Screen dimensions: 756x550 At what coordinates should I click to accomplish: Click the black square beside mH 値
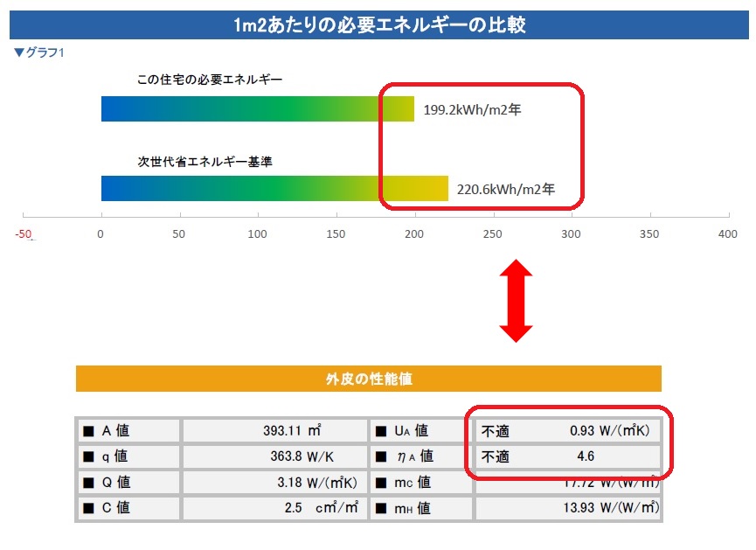coord(381,508)
